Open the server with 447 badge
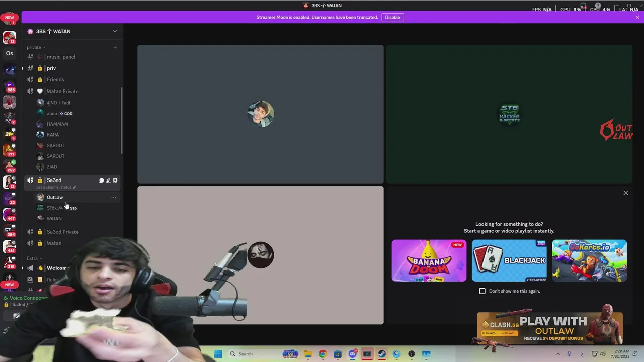Viewport: 644px width, 362px height. pyautogui.click(x=9, y=214)
